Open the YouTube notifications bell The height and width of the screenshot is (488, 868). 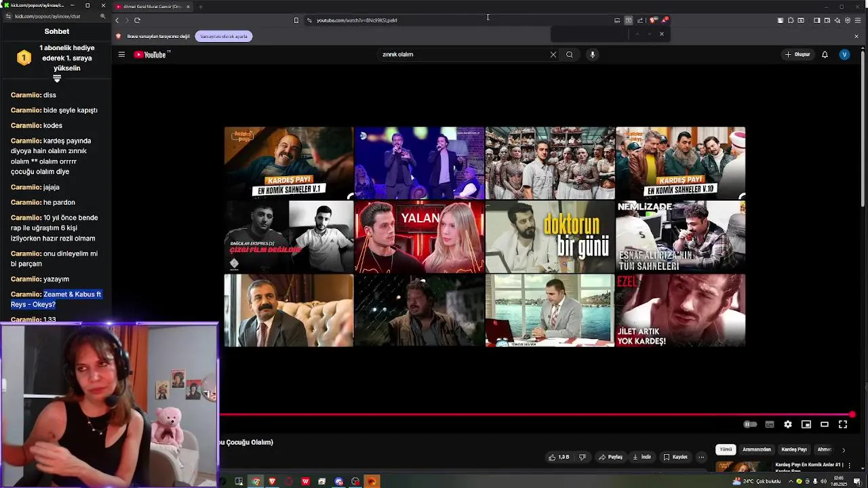(825, 54)
